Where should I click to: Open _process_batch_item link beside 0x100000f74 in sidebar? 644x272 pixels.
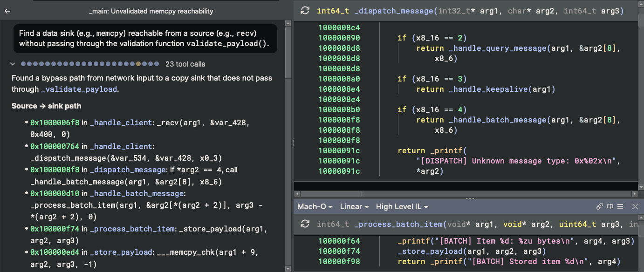pyautogui.click(x=132, y=229)
